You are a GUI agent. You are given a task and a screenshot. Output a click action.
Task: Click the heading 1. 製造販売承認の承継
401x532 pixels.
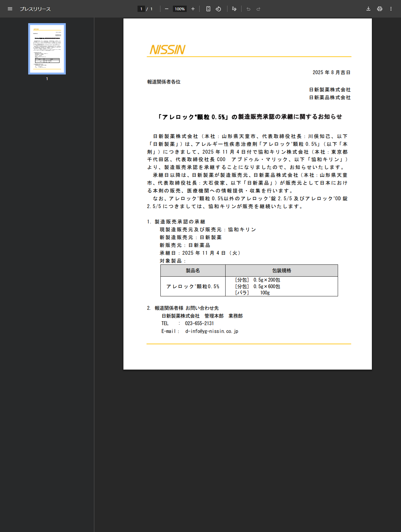click(176, 222)
